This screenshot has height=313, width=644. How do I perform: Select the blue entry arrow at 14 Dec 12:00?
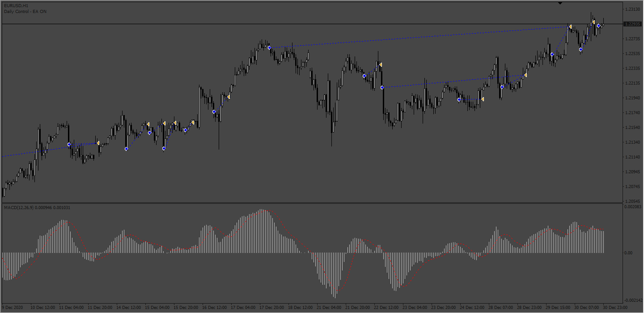127,149
